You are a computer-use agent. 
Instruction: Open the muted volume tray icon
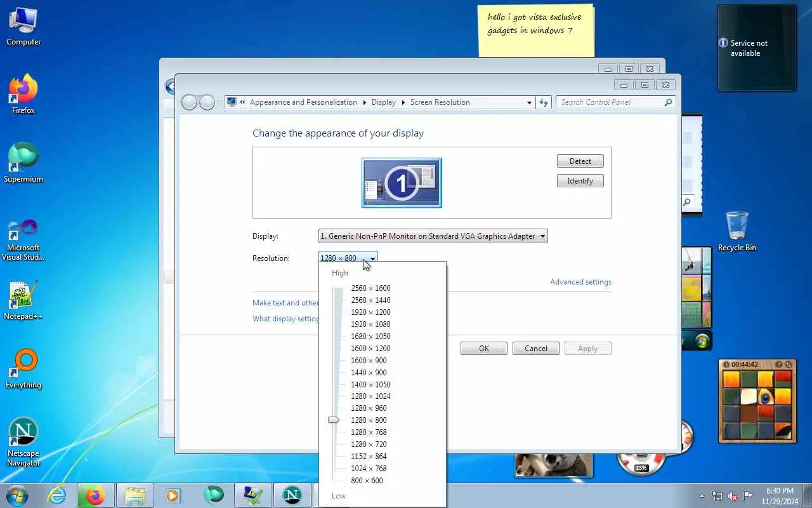tap(733, 496)
